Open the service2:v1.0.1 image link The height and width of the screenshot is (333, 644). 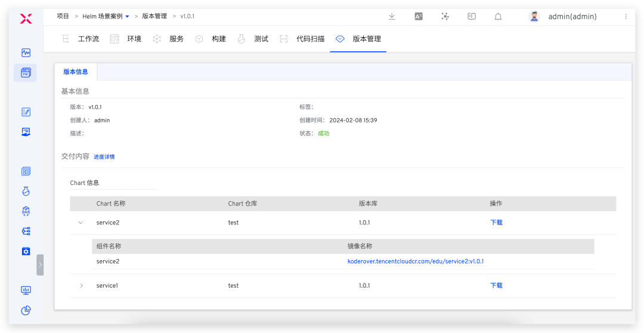click(415, 261)
